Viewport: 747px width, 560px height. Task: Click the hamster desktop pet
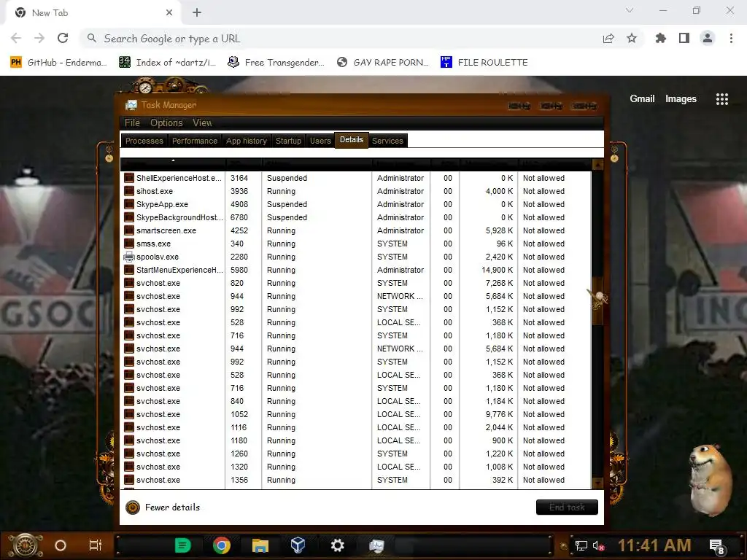click(711, 479)
